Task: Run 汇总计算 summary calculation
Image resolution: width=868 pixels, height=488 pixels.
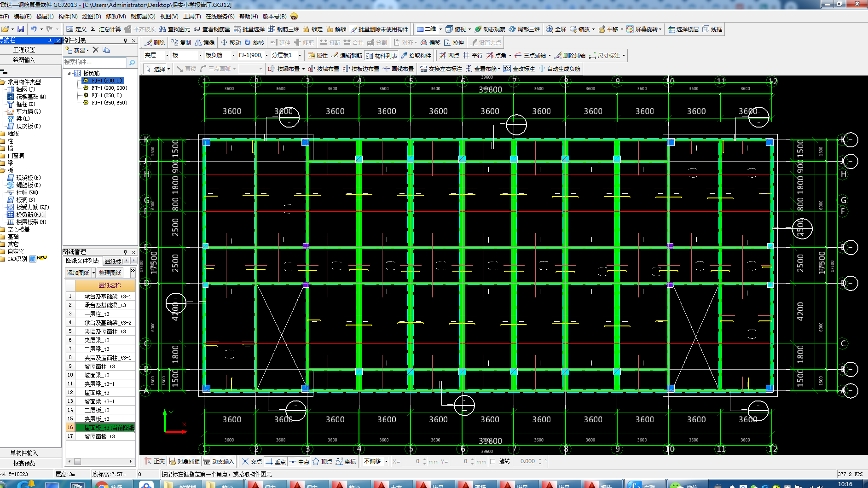Action: point(106,29)
